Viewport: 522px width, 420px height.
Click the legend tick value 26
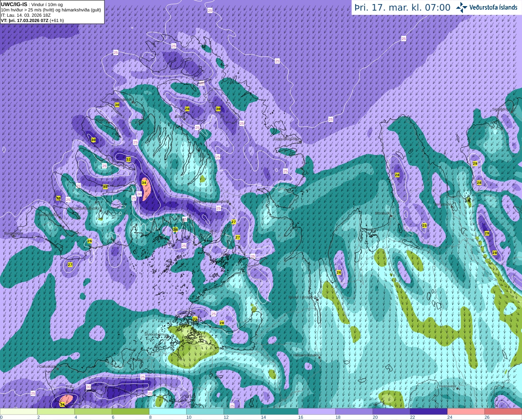click(487, 417)
